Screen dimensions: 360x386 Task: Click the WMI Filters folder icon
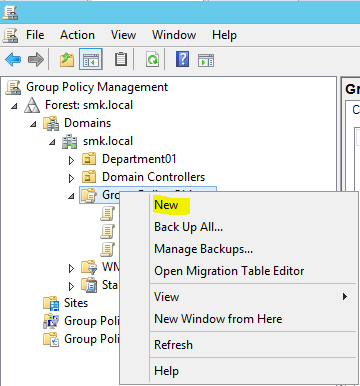coord(89,267)
